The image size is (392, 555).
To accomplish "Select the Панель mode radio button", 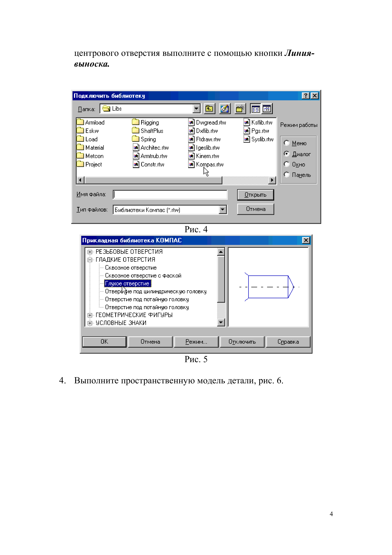I will coord(287,175).
